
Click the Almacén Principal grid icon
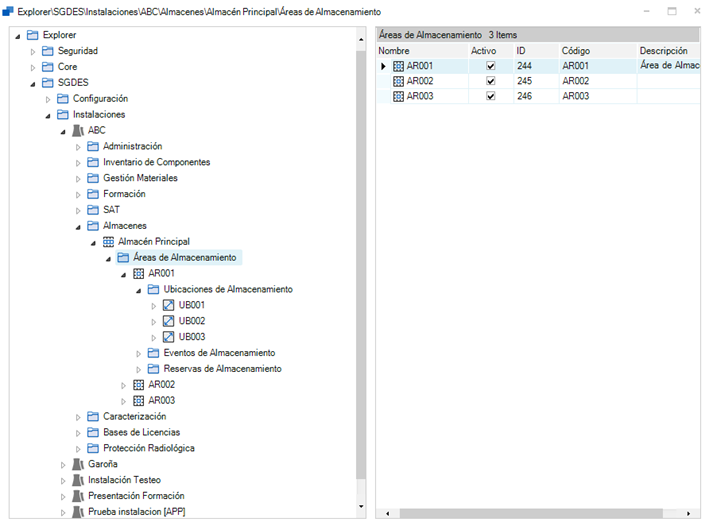coord(108,242)
